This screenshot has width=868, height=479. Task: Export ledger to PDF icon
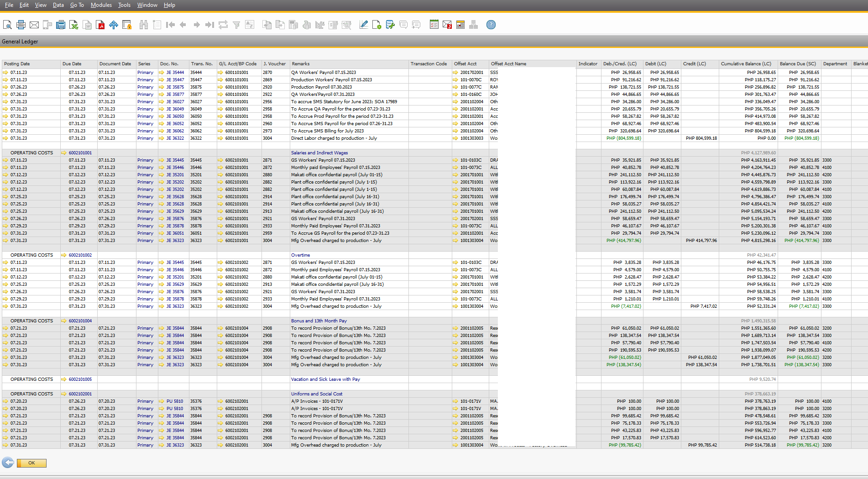(100, 25)
